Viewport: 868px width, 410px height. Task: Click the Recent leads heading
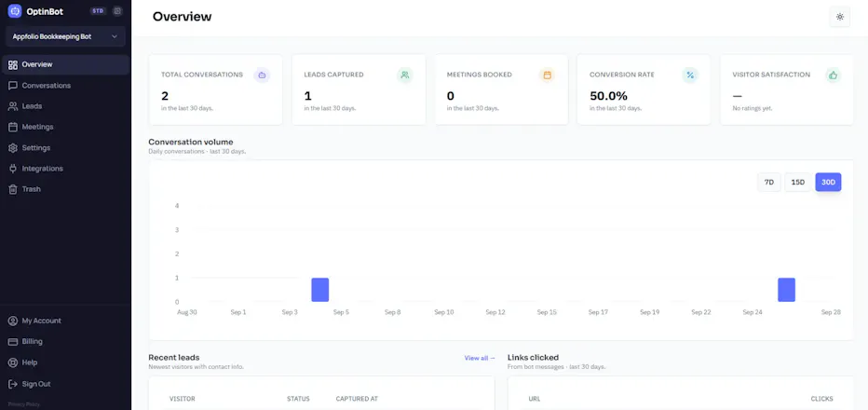[x=174, y=358]
